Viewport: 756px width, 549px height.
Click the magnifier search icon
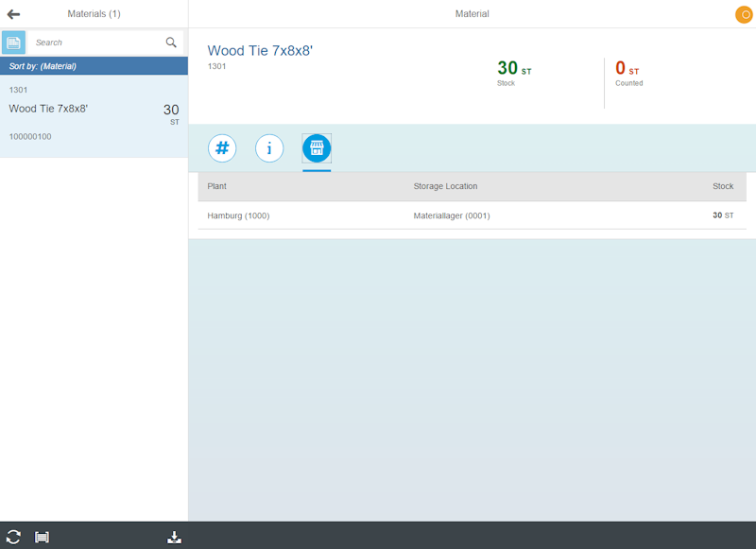[x=171, y=43]
